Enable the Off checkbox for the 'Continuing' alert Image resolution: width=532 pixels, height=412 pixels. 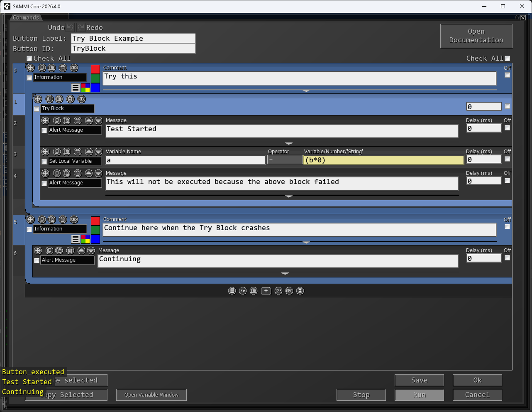point(507,258)
